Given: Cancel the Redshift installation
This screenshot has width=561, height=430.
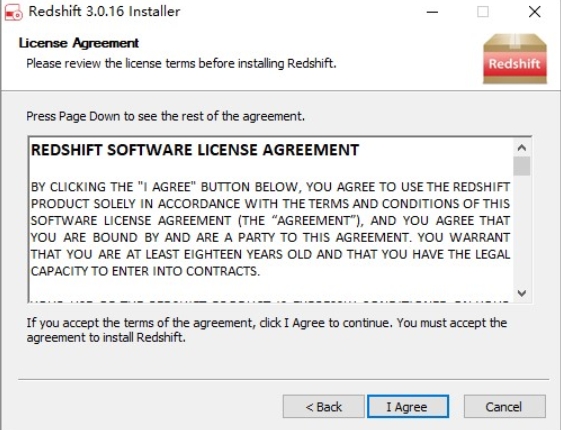Looking at the screenshot, I should pyautogui.click(x=504, y=406).
